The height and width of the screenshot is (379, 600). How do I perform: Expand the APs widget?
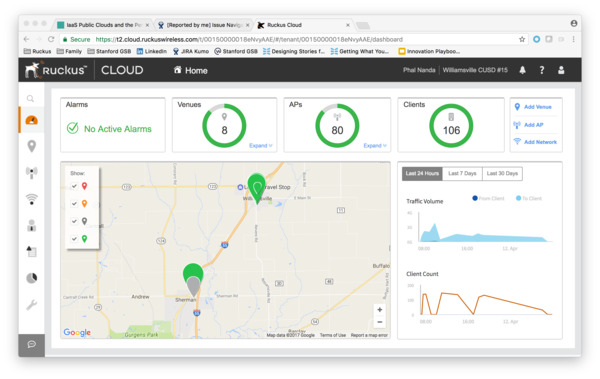375,145
